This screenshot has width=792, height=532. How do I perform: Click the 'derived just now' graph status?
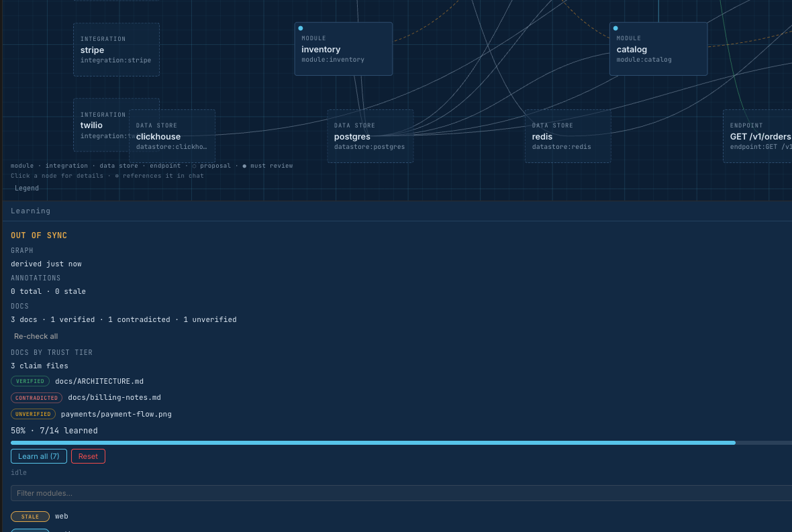46,264
